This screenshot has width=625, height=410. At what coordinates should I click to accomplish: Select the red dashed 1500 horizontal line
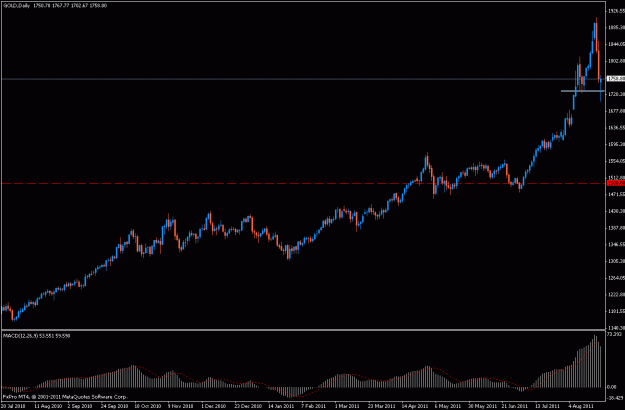click(303, 184)
